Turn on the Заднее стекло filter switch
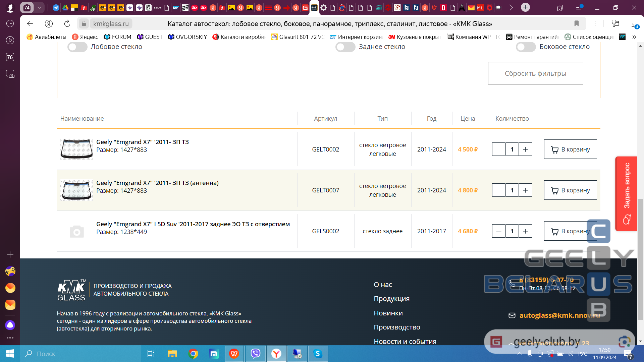644x362 pixels. tap(345, 47)
